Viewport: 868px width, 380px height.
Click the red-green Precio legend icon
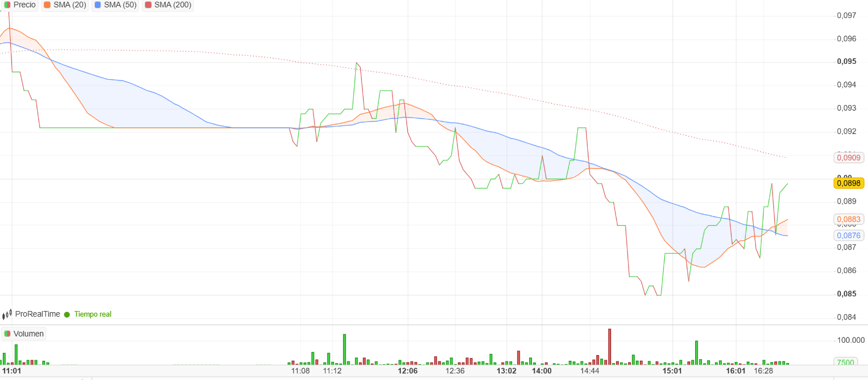click(7, 5)
